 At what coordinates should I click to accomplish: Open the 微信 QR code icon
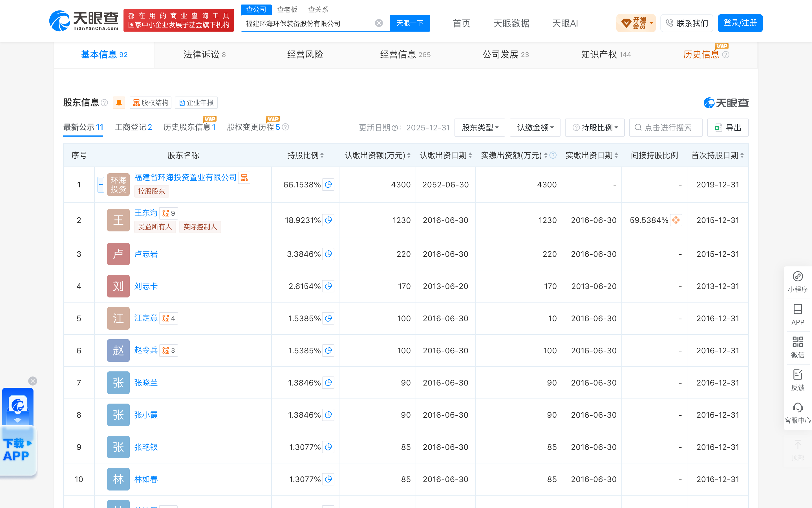798,347
